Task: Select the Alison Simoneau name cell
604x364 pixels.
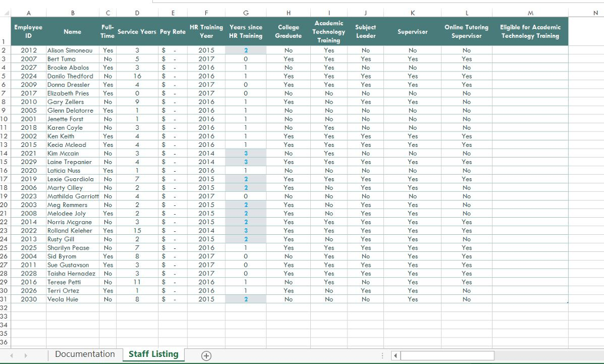Action: [x=73, y=51]
